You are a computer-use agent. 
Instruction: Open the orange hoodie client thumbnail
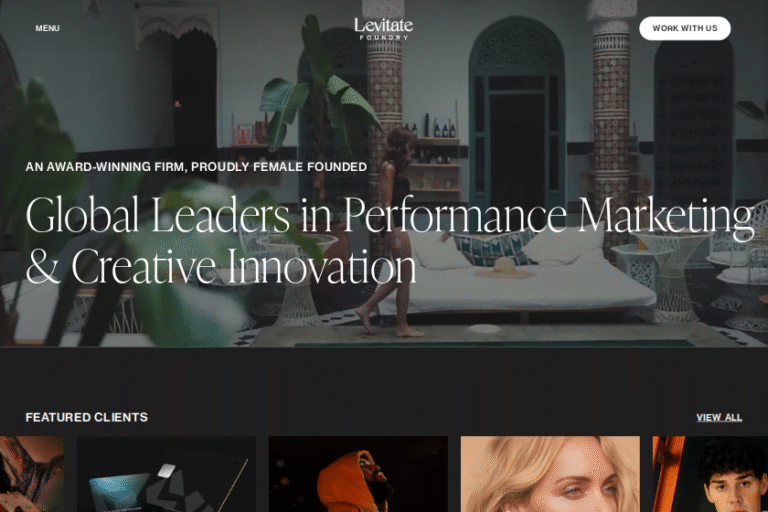pos(358,474)
